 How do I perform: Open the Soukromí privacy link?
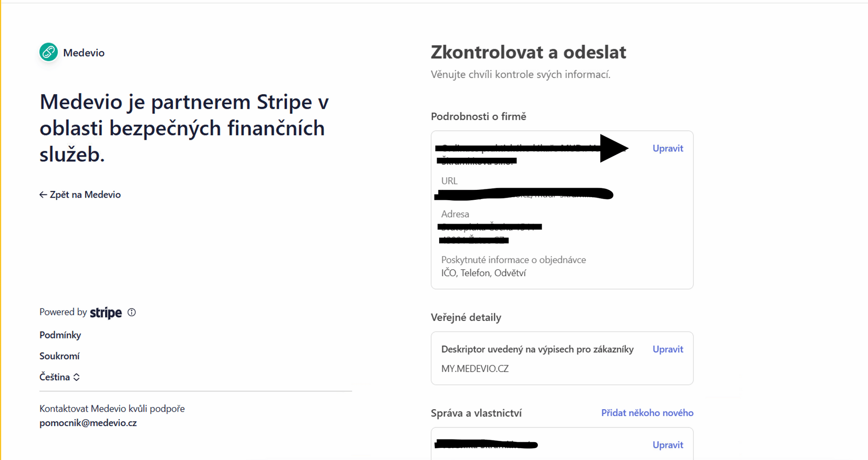click(x=59, y=356)
